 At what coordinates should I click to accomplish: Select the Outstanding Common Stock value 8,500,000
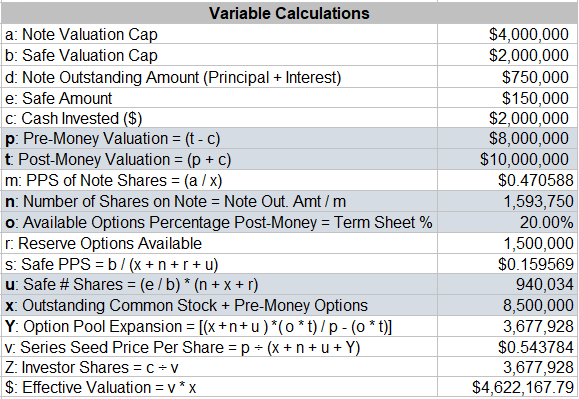click(x=507, y=305)
